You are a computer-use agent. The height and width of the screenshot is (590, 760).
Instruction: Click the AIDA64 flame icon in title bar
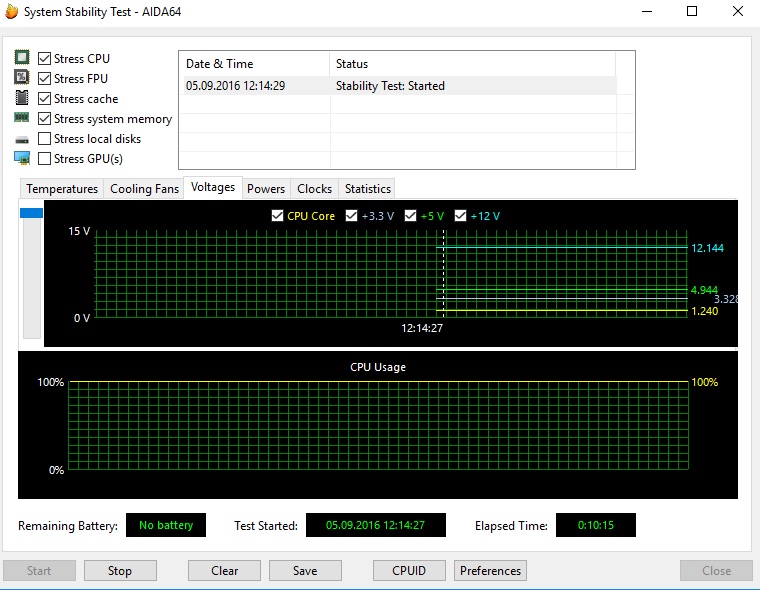(x=12, y=11)
